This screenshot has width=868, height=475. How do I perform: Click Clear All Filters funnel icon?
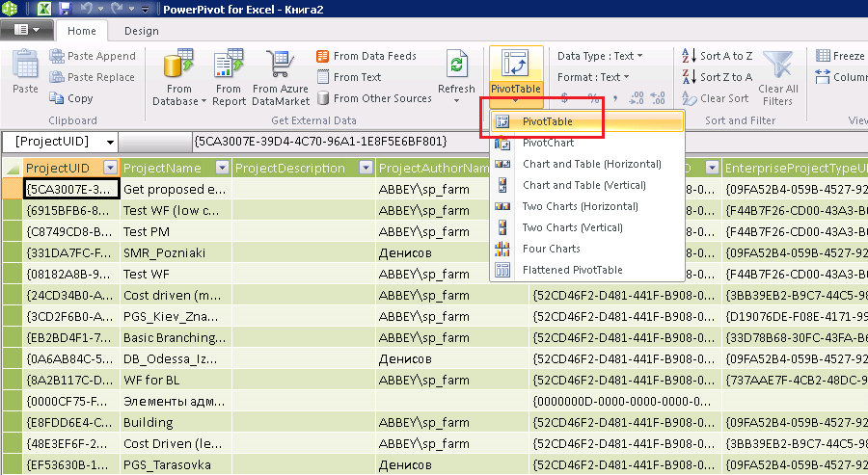point(777,66)
